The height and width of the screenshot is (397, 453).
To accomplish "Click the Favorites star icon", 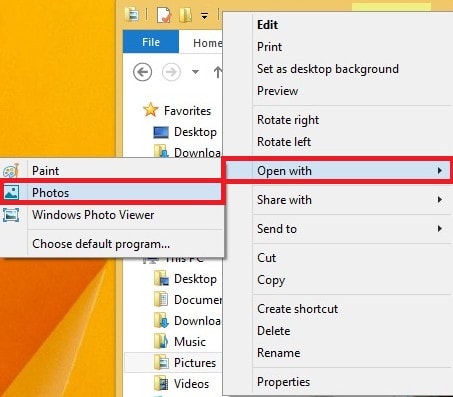I will tap(151, 110).
